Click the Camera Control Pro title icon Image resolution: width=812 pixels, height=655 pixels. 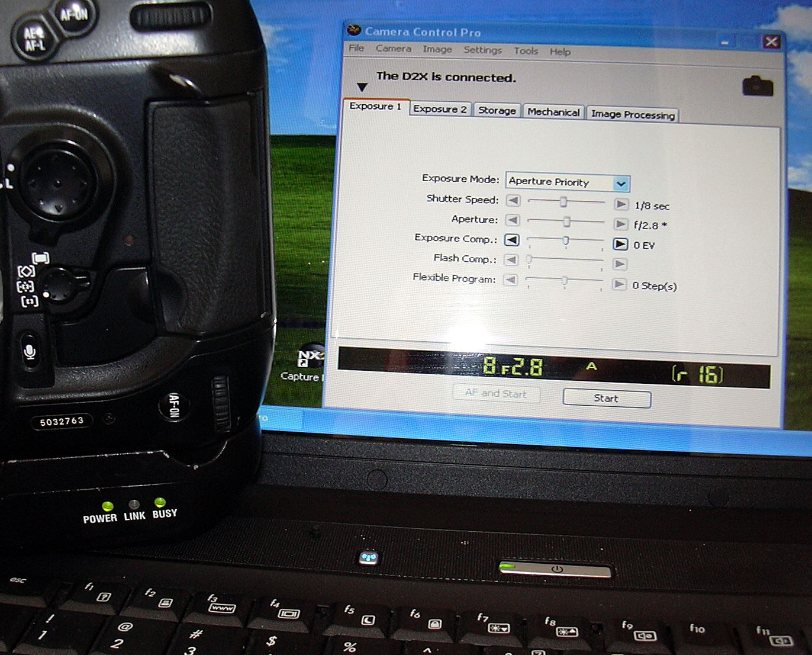354,30
